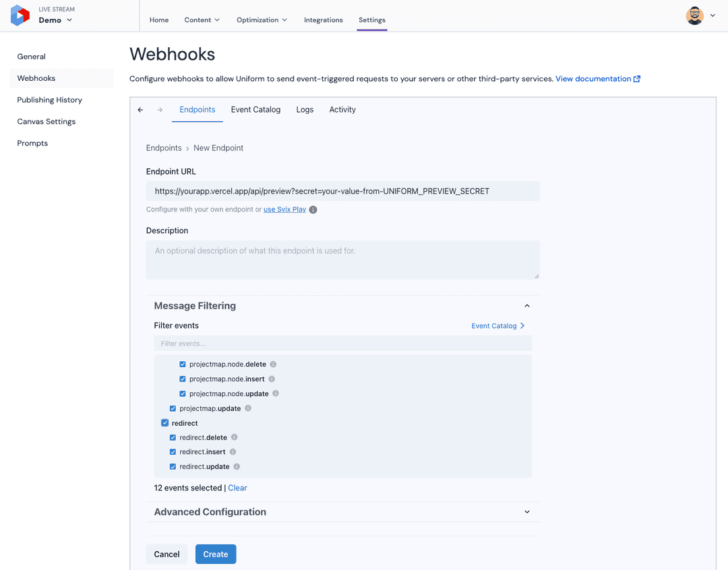This screenshot has height=570, width=728.
Task: Click the Uniform logo icon
Action: (x=20, y=15)
